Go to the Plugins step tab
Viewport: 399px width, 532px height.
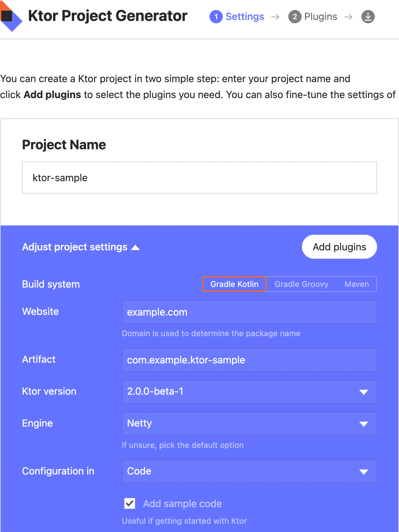point(321,17)
